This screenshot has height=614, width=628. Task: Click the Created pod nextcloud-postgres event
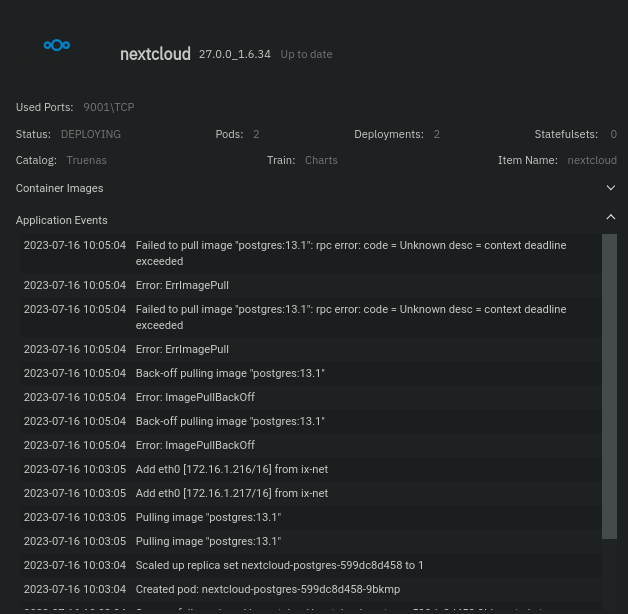click(310, 590)
